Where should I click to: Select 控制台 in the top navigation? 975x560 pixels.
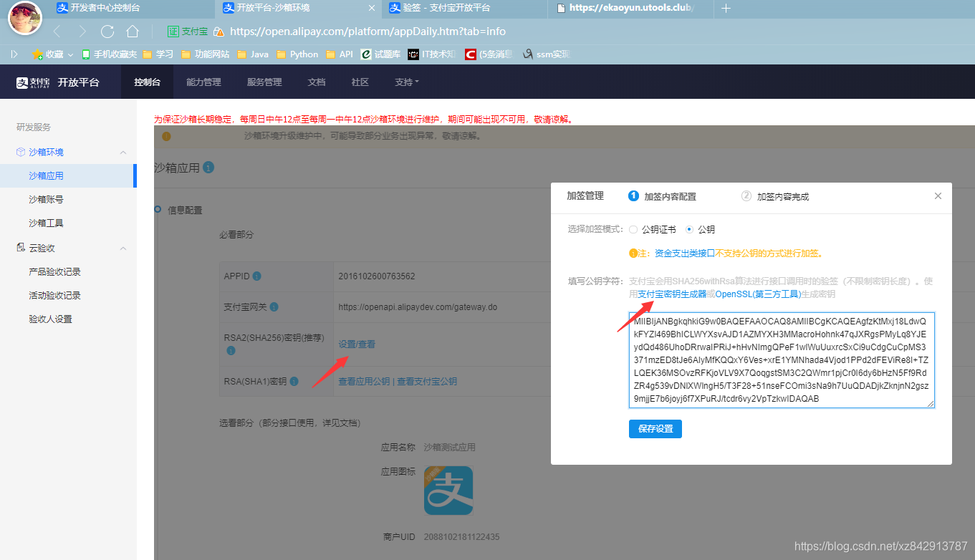(147, 82)
